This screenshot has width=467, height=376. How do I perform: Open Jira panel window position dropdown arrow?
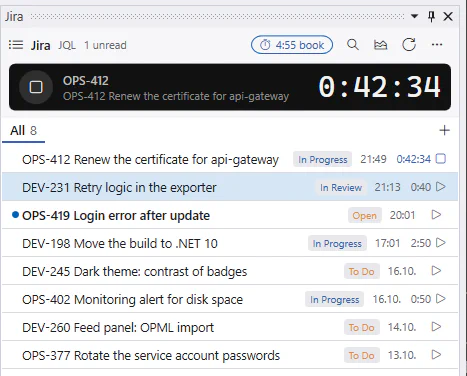[x=414, y=16]
